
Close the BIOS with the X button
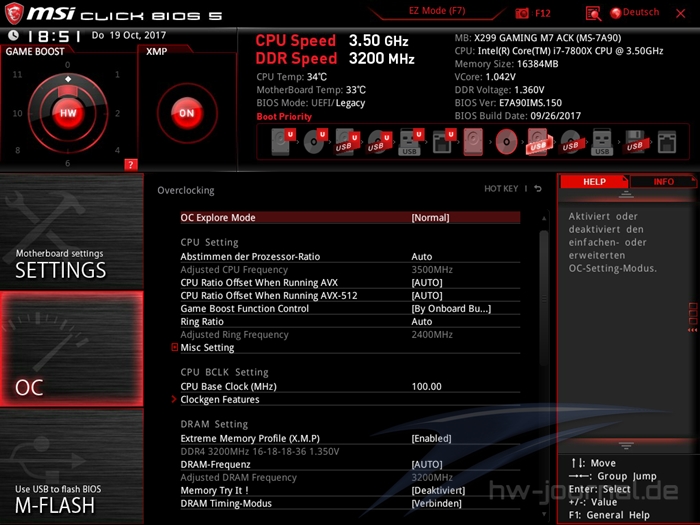click(680, 13)
